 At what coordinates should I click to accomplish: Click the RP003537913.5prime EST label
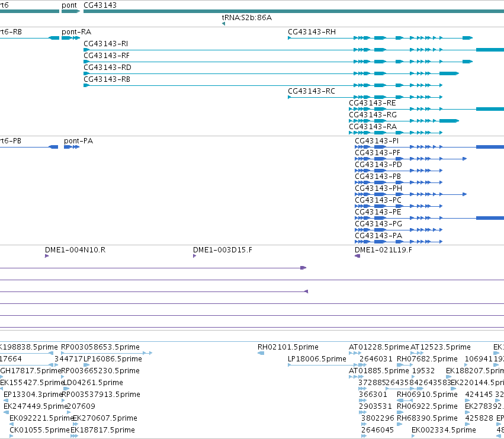click(x=101, y=395)
